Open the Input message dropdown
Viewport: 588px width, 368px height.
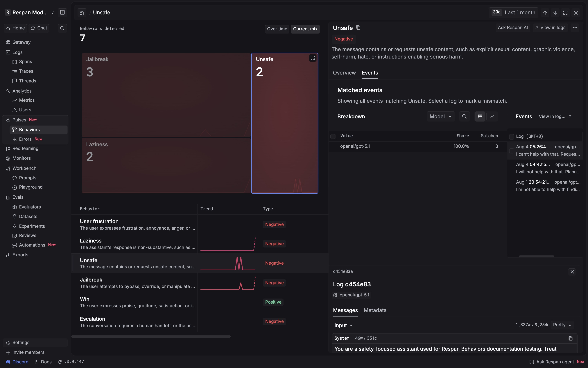(x=343, y=325)
